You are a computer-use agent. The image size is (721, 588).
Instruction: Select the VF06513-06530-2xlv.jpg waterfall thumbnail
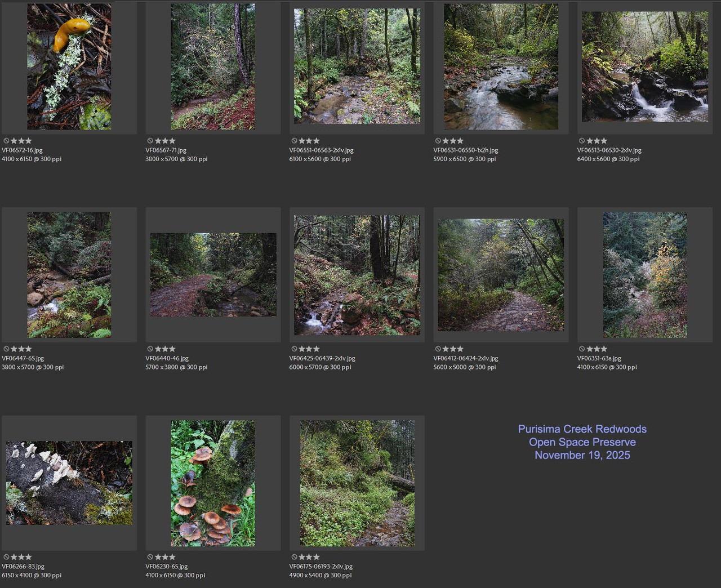[645, 66]
